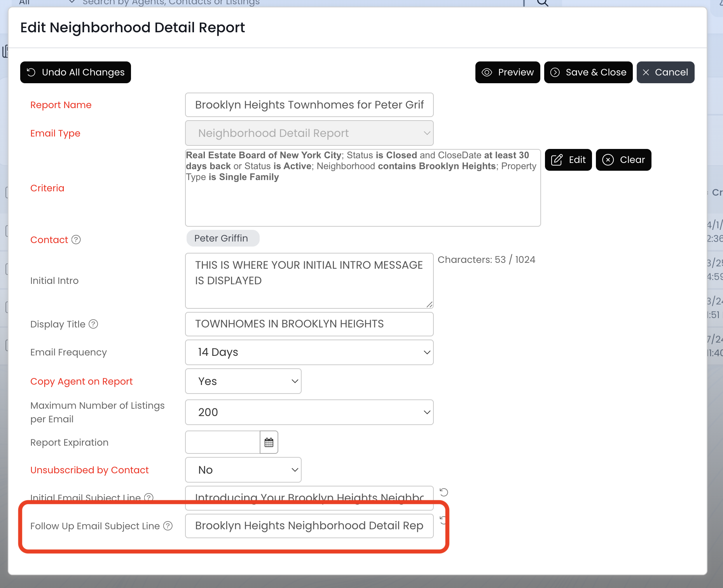
Task: Edit the report criteria
Action: [x=568, y=160]
